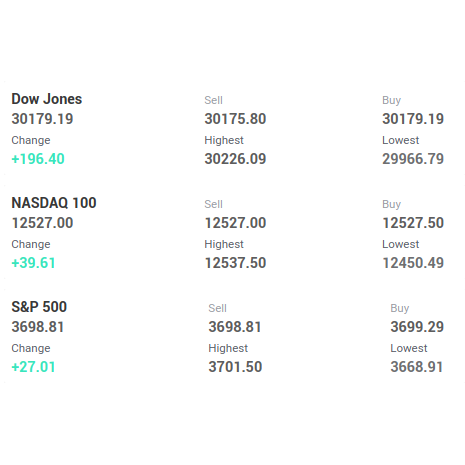Viewport: 465px width, 465px height.
Task: Click the Dow Jones change value +196.40
Action: click(x=38, y=159)
